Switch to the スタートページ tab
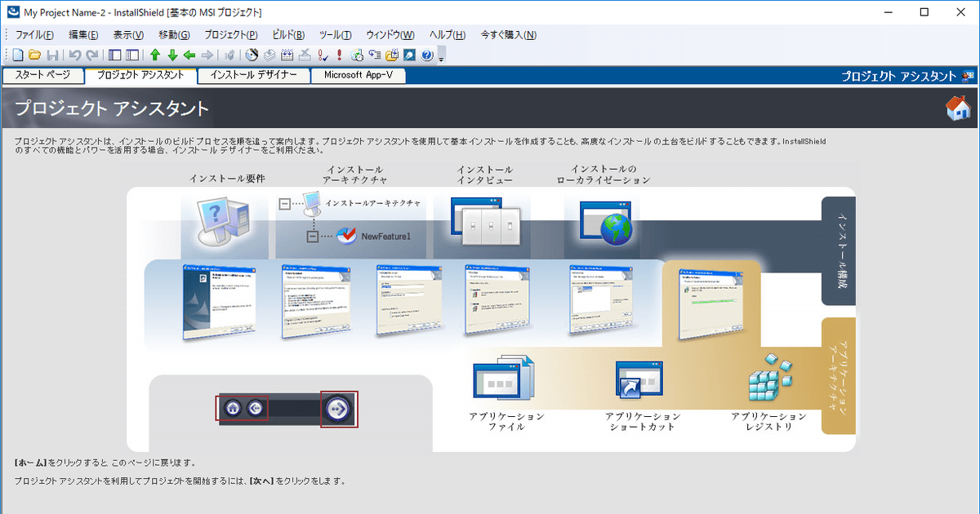The image size is (980, 514). tap(43, 74)
